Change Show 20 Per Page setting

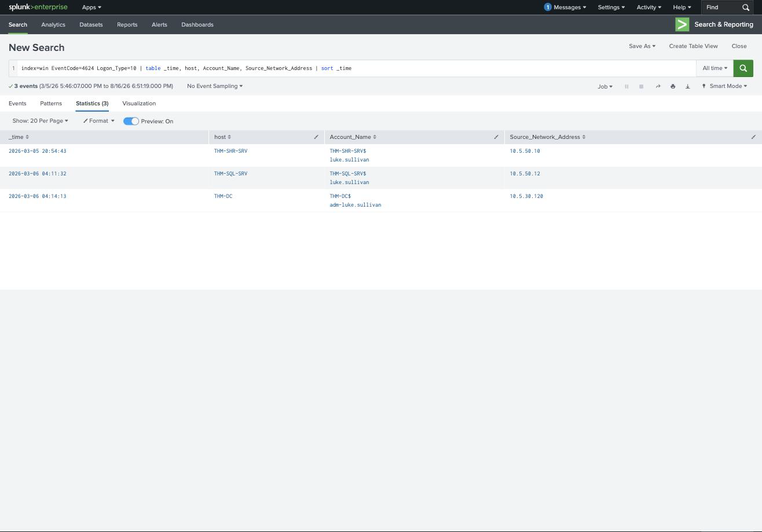pos(40,121)
